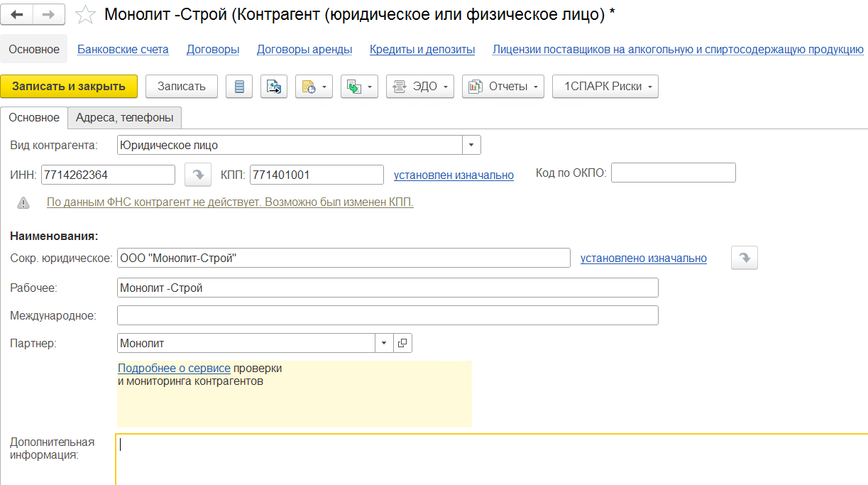Open the 1СПАРК Риски menu

coord(605,87)
